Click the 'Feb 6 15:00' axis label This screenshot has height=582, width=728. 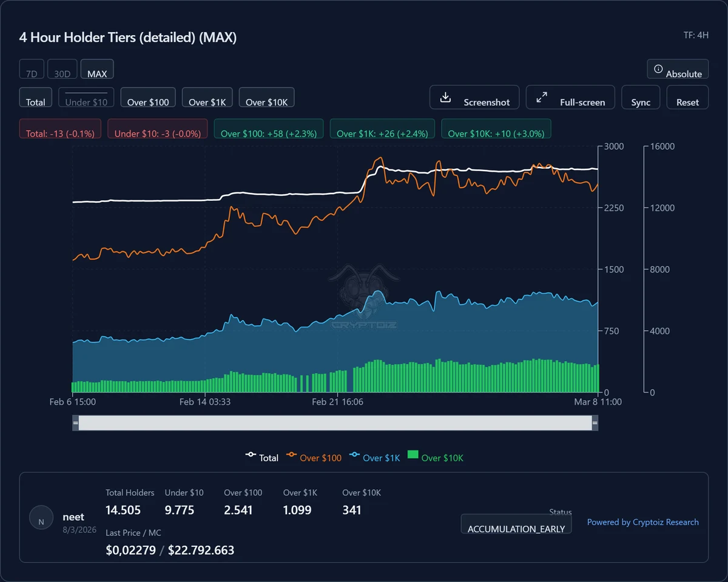click(x=73, y=402)
